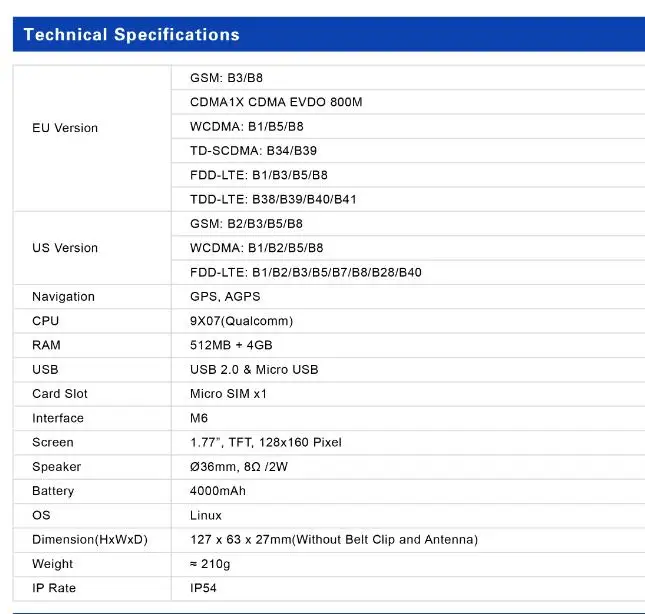Select 'GSM: B2/B3/B5/B8' cell
645x614 pixels.
coord(246,224)
